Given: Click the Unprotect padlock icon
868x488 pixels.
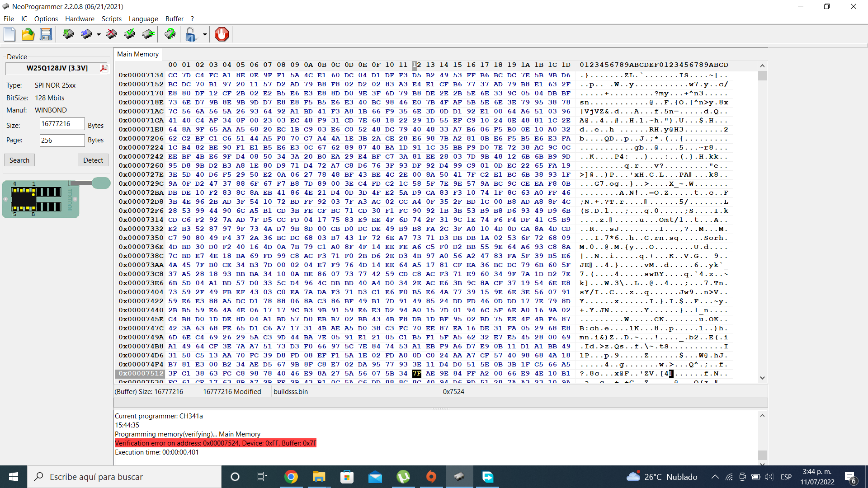Looking at the screenshot, I should [x=191, y=34].
